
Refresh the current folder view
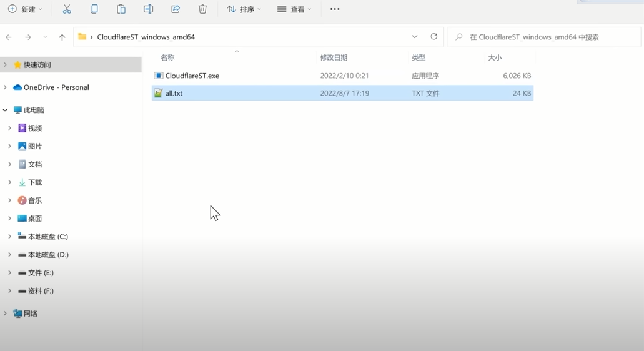(434, 37)
